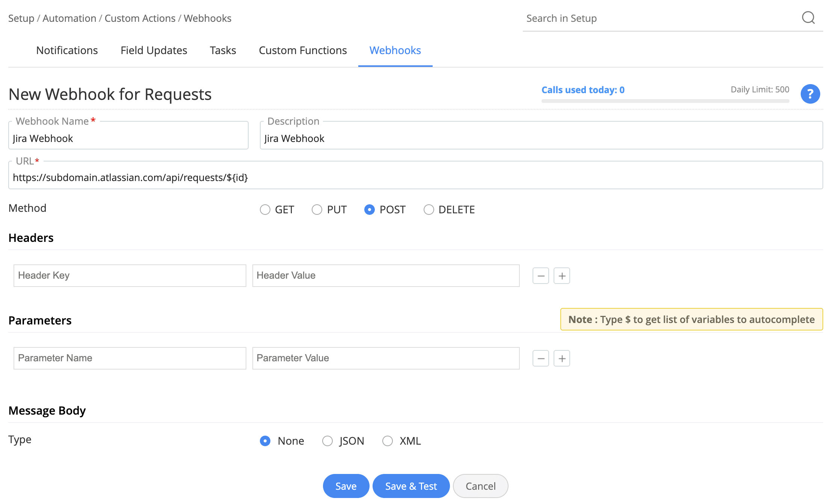Click the Automation breadcrumb link
Image resolution: width=830 pixels, height=504 pixels.
[69, 18]
